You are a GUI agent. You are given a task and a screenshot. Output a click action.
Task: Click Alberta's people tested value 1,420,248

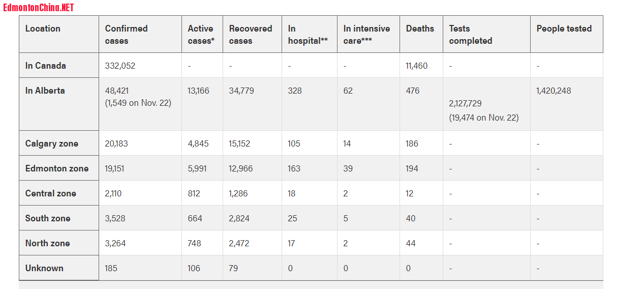coord(554,91)
